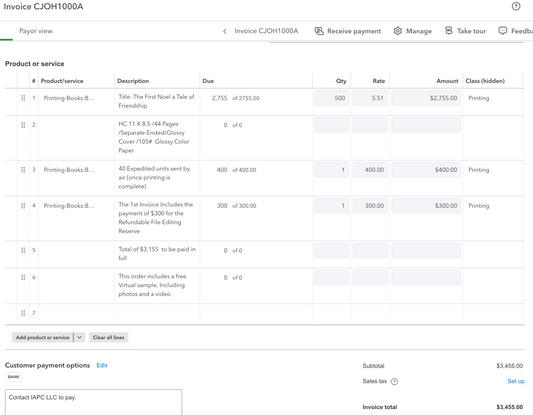The height and width of the screenshot is (415, 533).
Task: Click the Sales tax info icon
Action: 394,381
